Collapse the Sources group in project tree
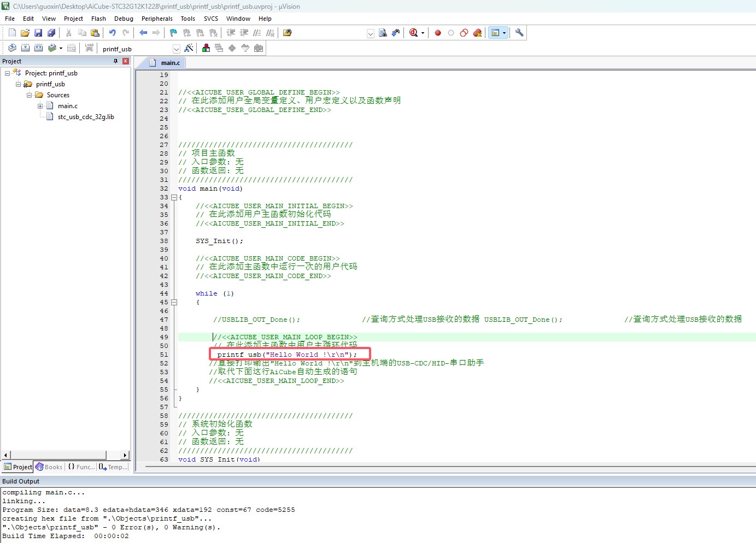Screen dimensions: 756x543 pos(29,95)
